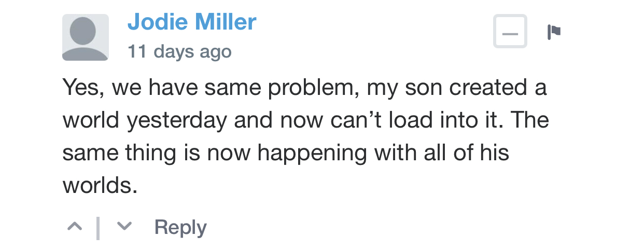Upvote Jodie Miller's comment
The width and height of the screenshot is (644, 250).
pyautogui.click(x=75, y=227)
